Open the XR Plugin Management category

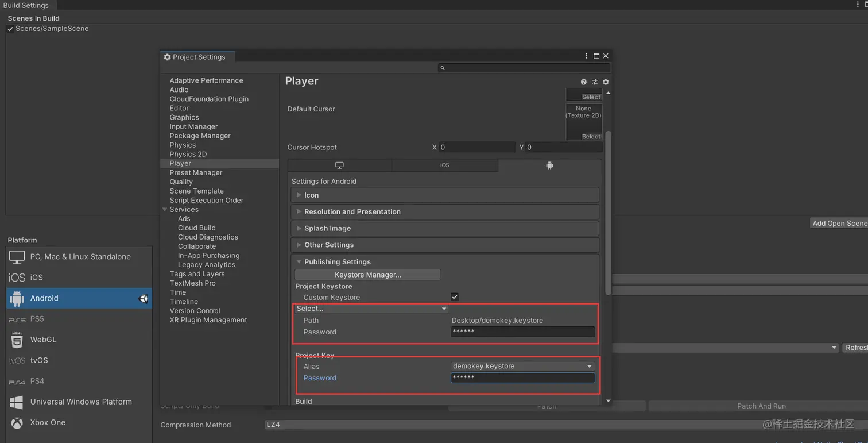pyautogui.click(x=208, y=320)
